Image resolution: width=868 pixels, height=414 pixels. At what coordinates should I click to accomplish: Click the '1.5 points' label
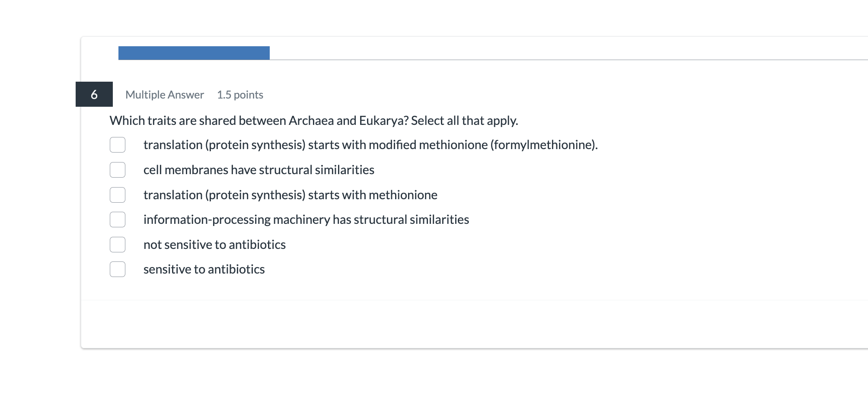pos(240,95)
